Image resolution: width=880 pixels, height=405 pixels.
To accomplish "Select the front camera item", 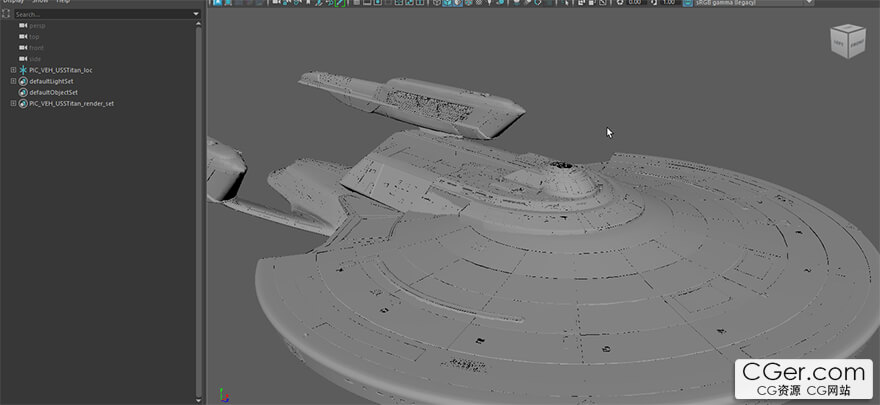I will pos(36,48).
